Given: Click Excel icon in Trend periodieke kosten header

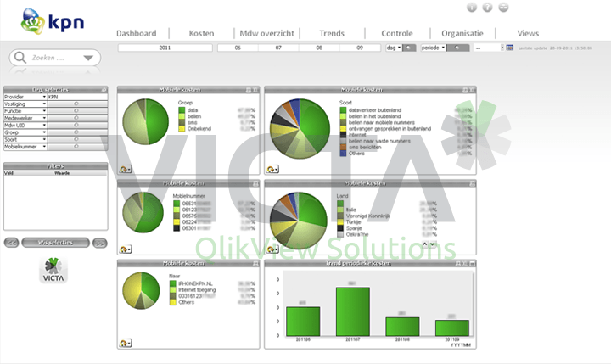Looking at the screenshot, I should [465, 264].
